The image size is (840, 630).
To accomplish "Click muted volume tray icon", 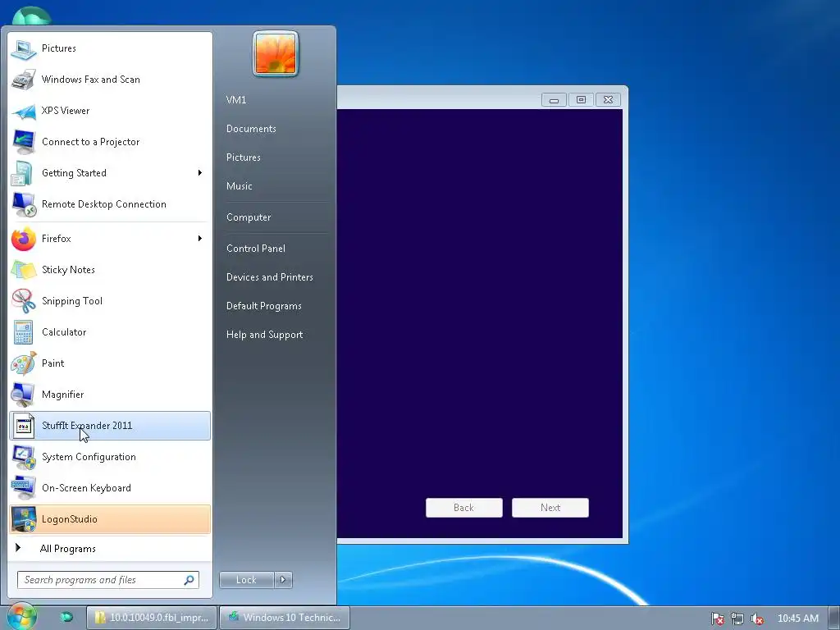I will (x=757, y=619).
